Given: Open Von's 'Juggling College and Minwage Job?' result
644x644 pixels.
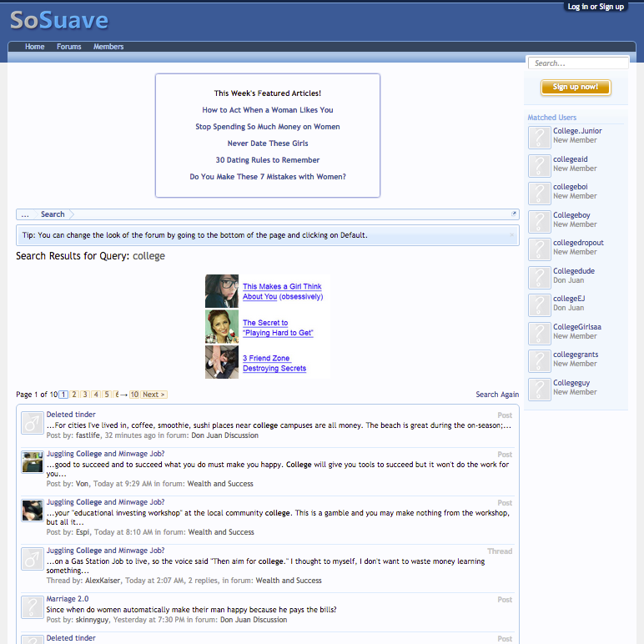Looking at the screenshot, I should (x=106, y=454).
